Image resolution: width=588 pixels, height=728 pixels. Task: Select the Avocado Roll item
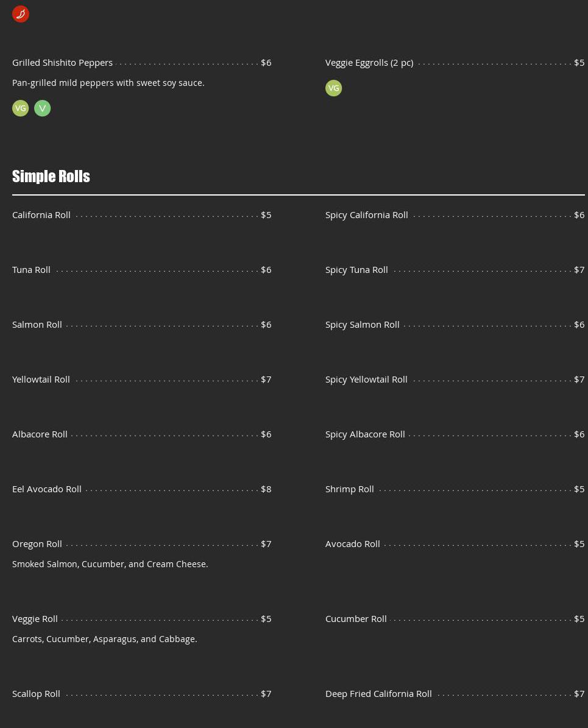click(353, 544)
